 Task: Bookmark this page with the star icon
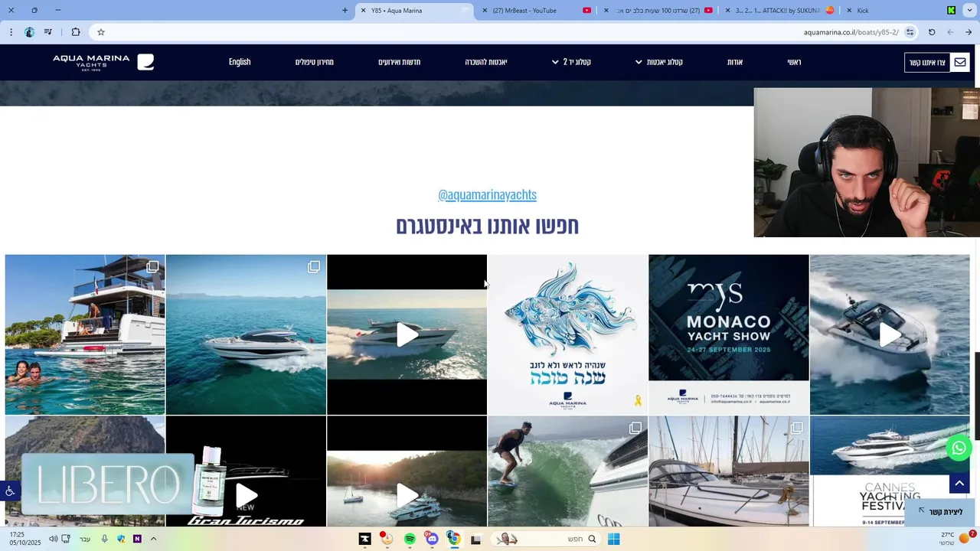tap(100, 32)
